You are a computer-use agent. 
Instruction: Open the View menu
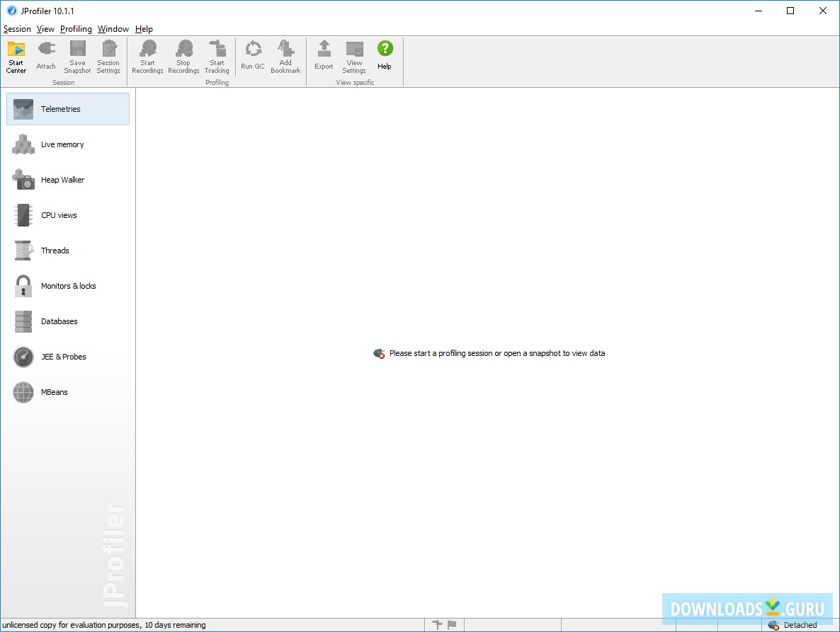click(45, 29)
